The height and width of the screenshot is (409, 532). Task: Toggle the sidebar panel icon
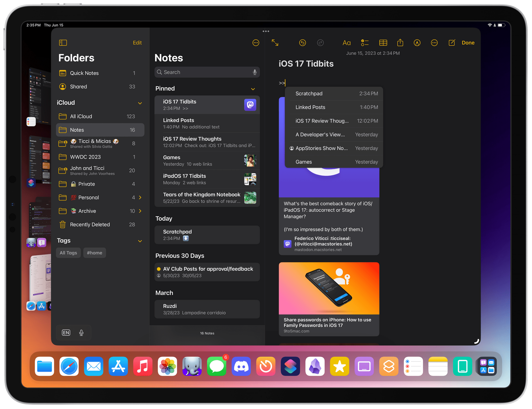[x=63, y=43]
